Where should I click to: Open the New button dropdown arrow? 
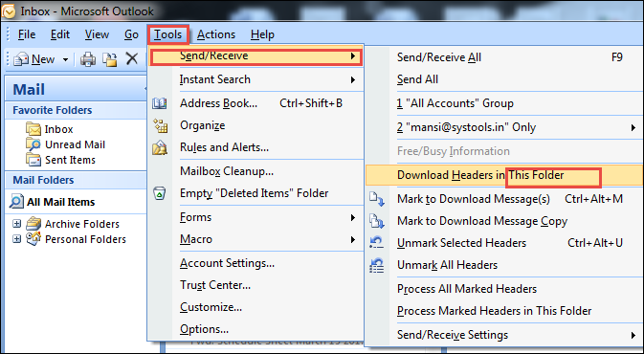coord(65,60)
